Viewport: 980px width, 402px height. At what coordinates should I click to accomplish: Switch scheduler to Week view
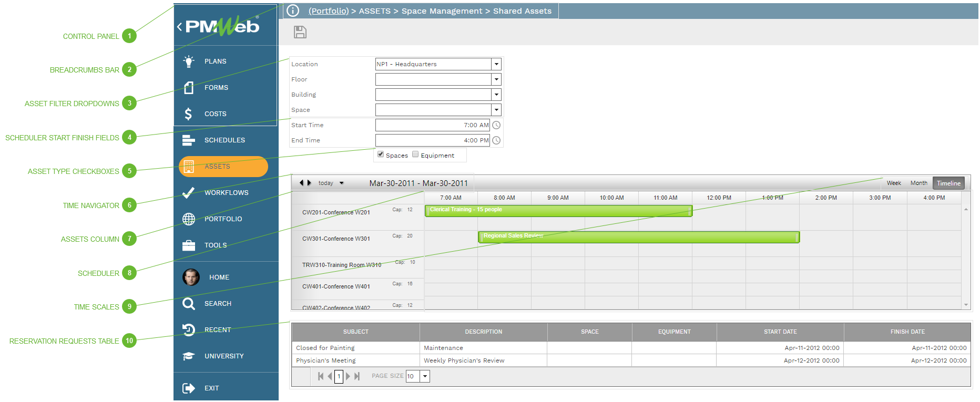[894, 183]
